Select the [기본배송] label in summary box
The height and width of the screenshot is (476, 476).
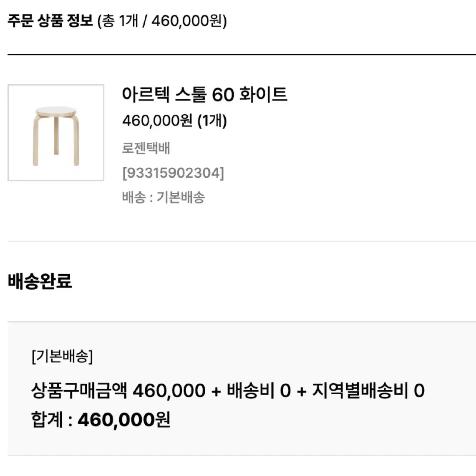click(62, 356)
